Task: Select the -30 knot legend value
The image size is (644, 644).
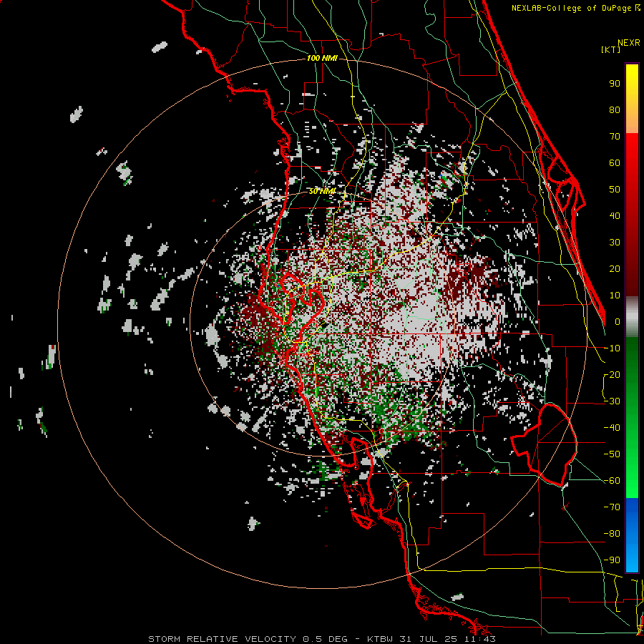Action: 612,401
